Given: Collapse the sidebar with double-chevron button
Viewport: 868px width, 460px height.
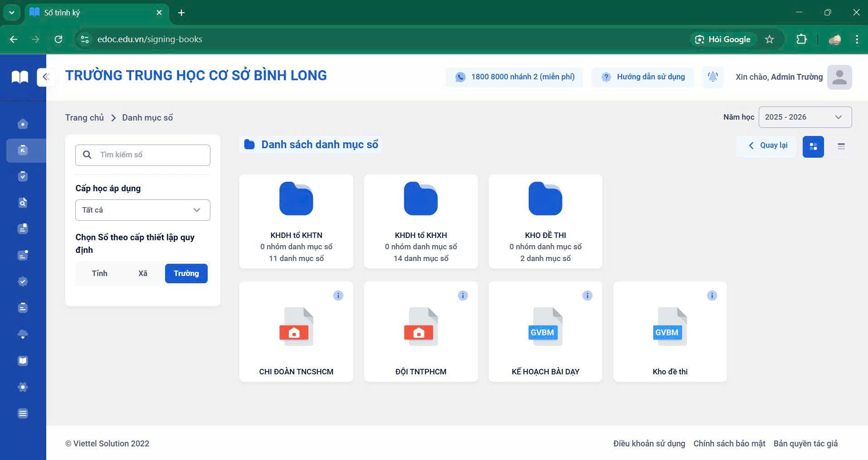Looking at the screenshot, I should (x=46, y=77).
